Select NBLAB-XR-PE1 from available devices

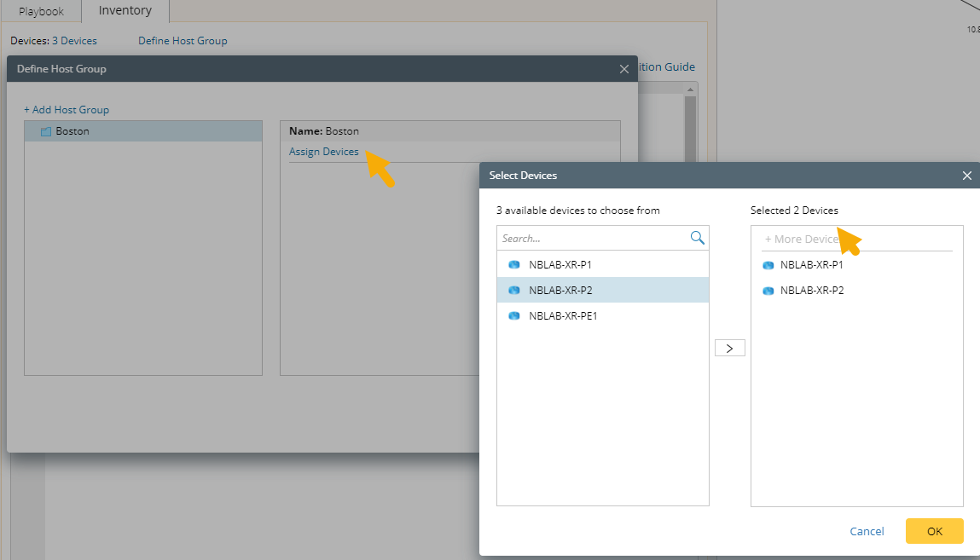pyautogui.click(x=563, y=316)
